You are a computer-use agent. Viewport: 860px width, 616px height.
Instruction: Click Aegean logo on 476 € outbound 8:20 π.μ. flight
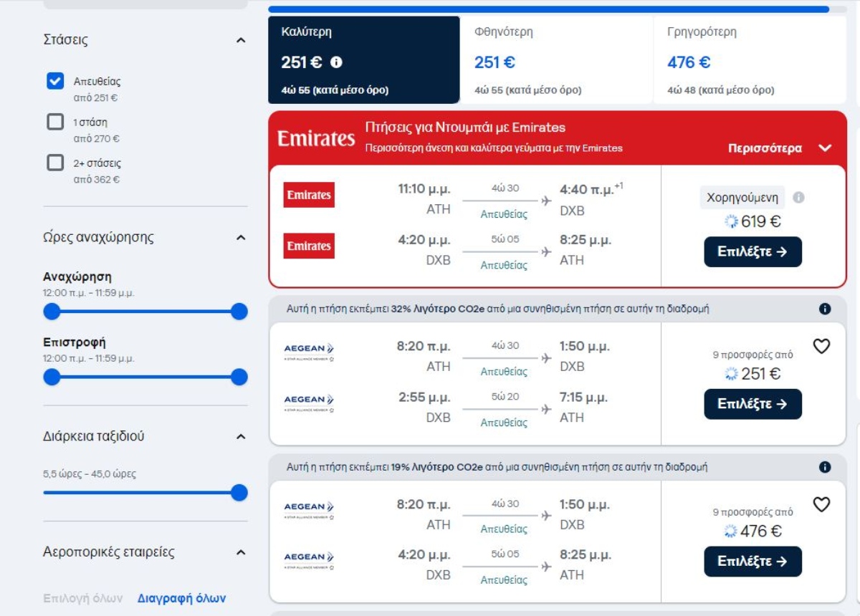tap(309, 510)
